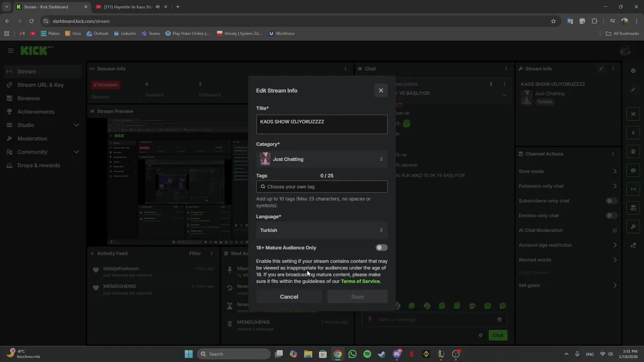Open the Channel Actions kebab menu

(613, 154)
